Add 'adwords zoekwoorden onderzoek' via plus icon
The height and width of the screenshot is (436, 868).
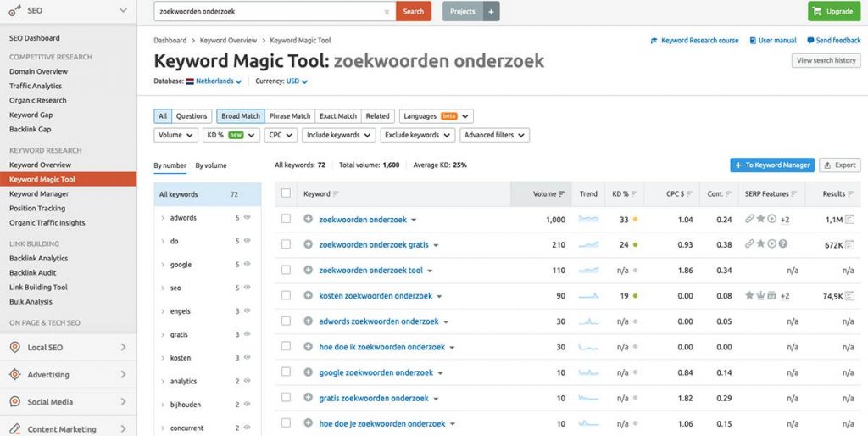tap(309, 321)
